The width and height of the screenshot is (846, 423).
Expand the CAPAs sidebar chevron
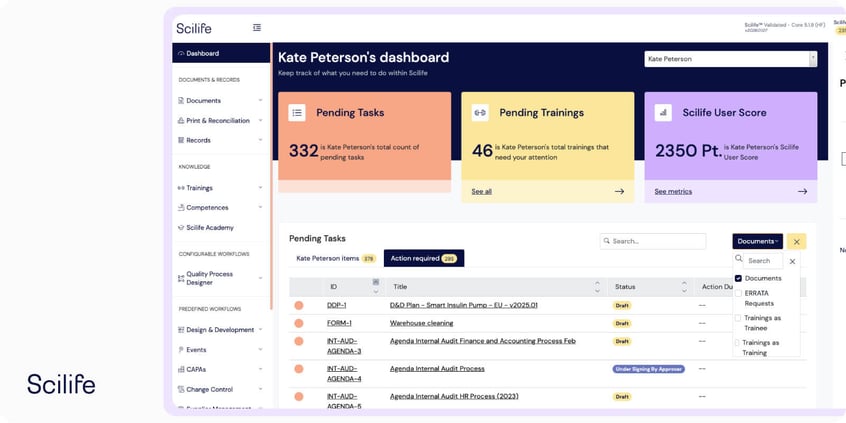tap(261, 370)
